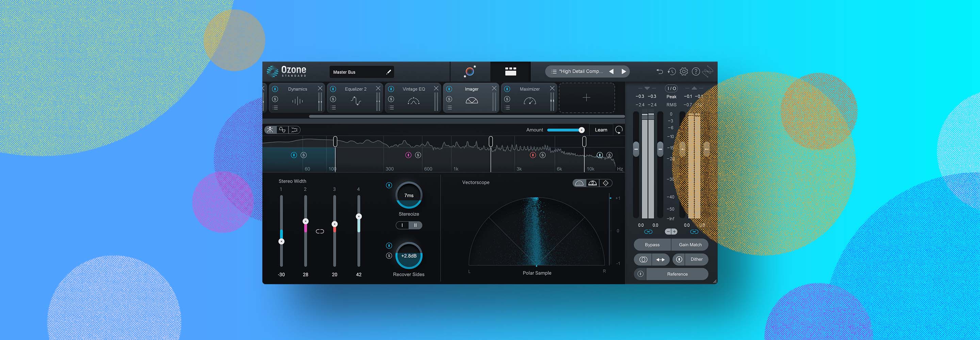This screenshot has height=340, width=980.
Task: Select the Equalizer 2 module tab
Action: 355,98
